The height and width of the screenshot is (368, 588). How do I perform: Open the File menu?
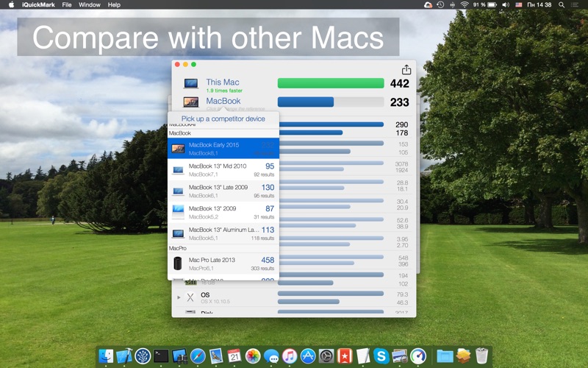click(x=67, y=5)
